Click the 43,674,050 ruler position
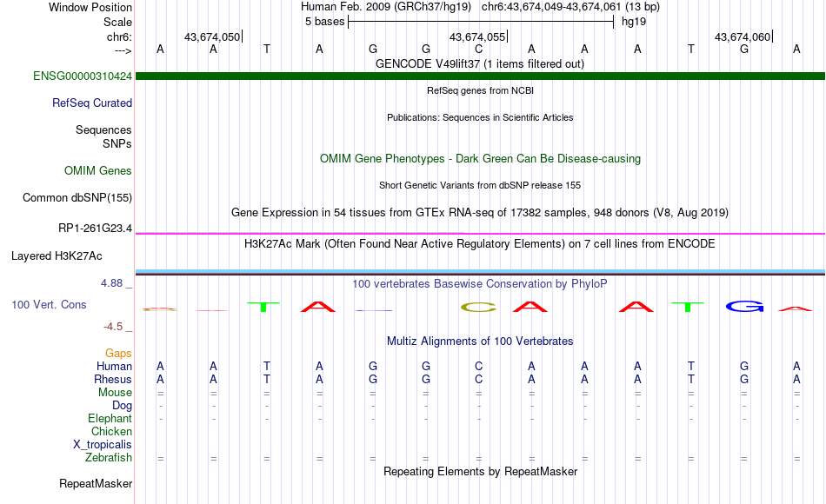Viewport: 826px width, 504px height. 212,36
